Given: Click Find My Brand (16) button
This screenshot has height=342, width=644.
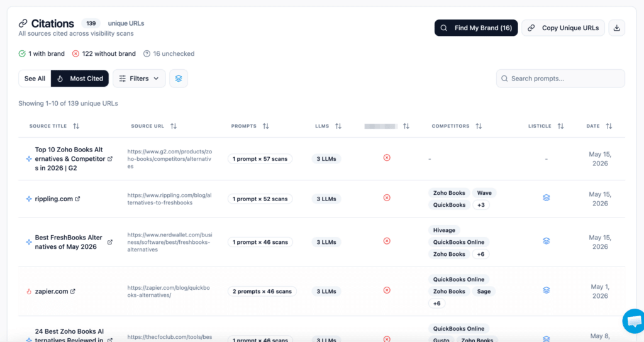Looking at the screenshot, I should (476, 28).
